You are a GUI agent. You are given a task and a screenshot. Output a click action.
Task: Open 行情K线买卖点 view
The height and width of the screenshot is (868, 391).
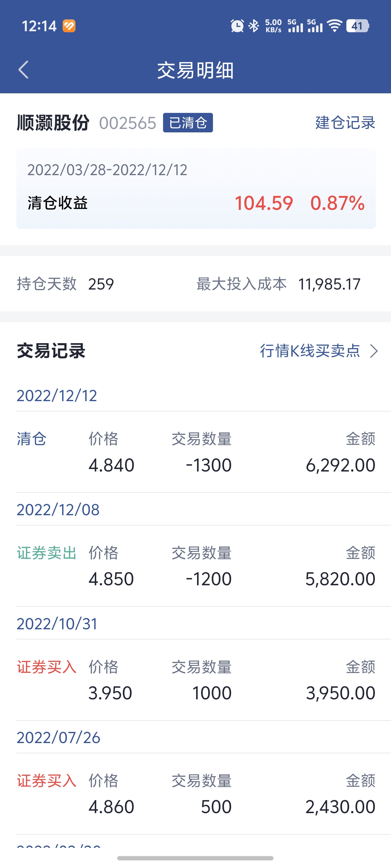click(310, 351)
